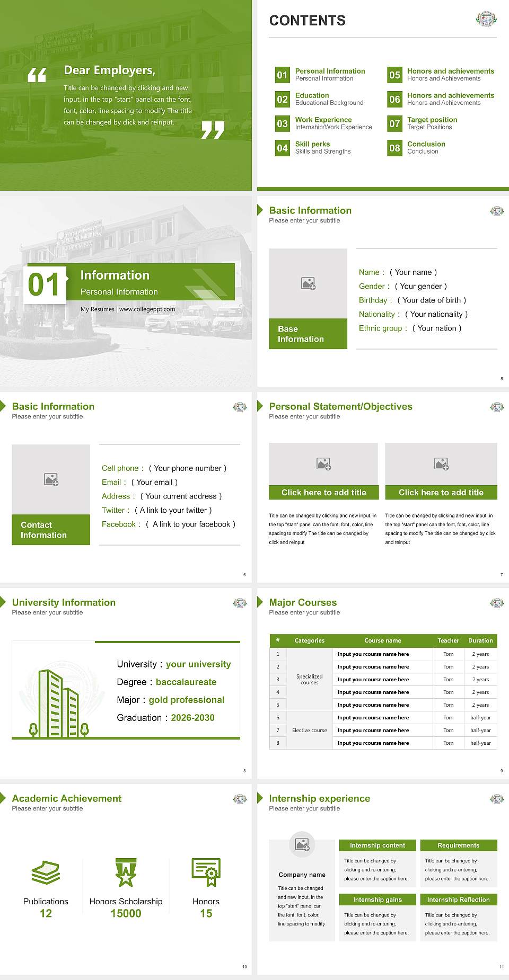Select the 'gold professional' major value
Viewport: 509px width, 980px height.
[187, 700]
